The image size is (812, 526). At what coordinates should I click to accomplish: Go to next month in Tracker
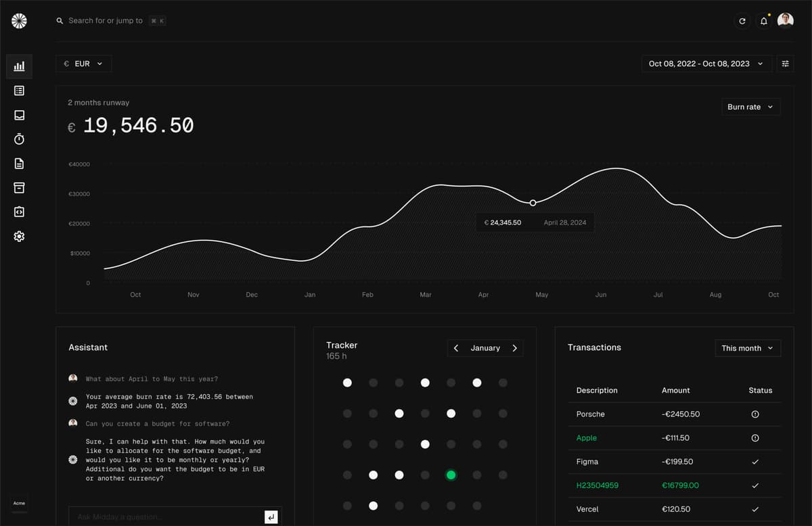click(514, 348)
